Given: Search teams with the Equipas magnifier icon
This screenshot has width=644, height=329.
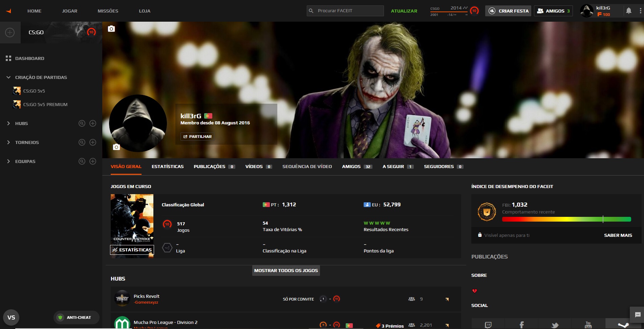Looking at the screenshot, I should click(x=82, y=161).
